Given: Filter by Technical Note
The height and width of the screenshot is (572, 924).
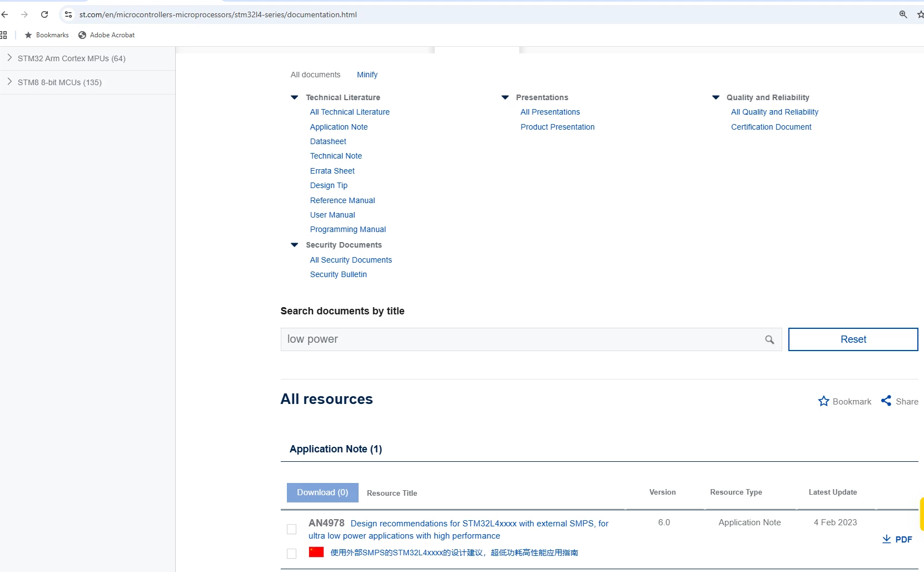Looking at the screenshot, I should (336, 156).
